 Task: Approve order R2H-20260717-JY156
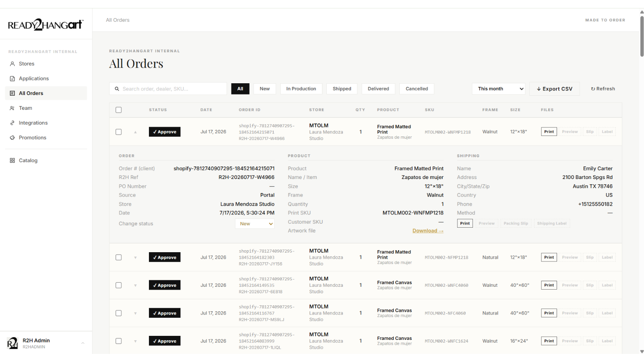(165, 257)
